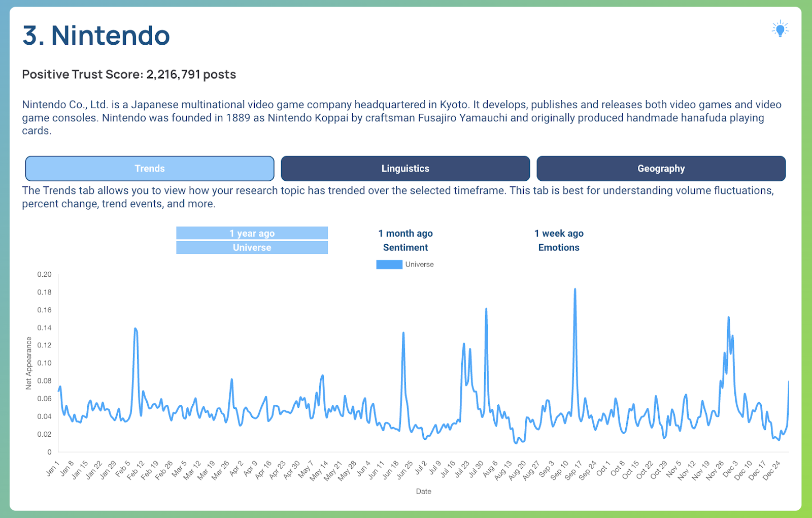Click the highest chart peak in mid-September

point(575,289)
